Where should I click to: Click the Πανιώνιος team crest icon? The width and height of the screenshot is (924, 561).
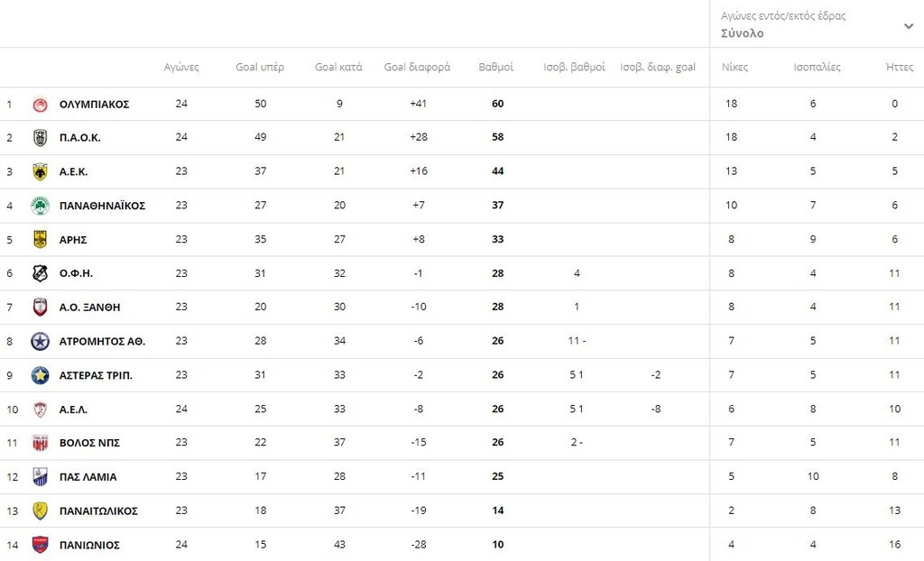tap(40, 545)
